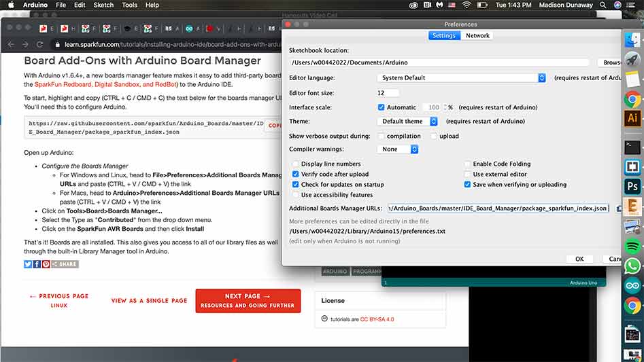Click the Share button below article
Screen dimensions: 644x362
tap(65, 264)
